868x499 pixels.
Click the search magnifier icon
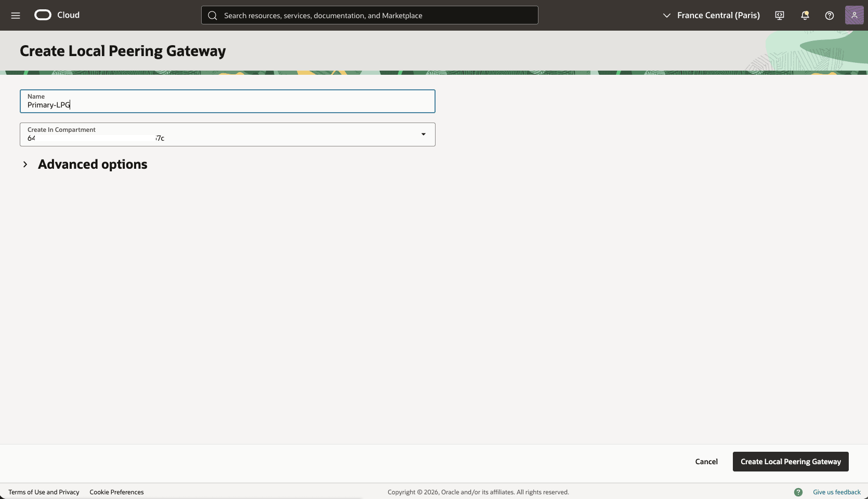[x=213, y=15]
